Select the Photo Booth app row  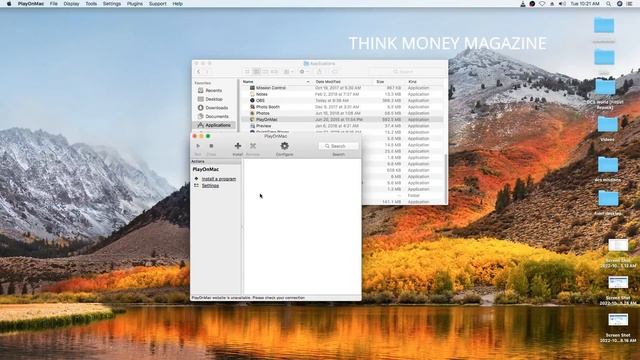tap(342, 107)
